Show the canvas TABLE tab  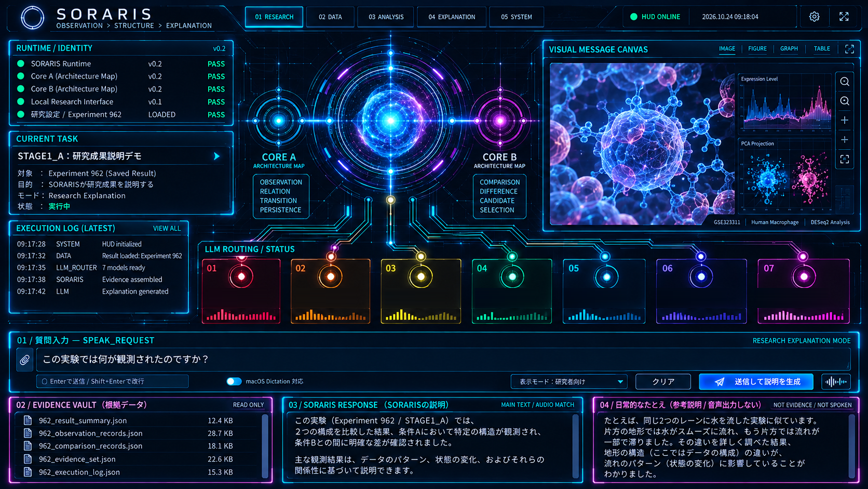point(822,49)
